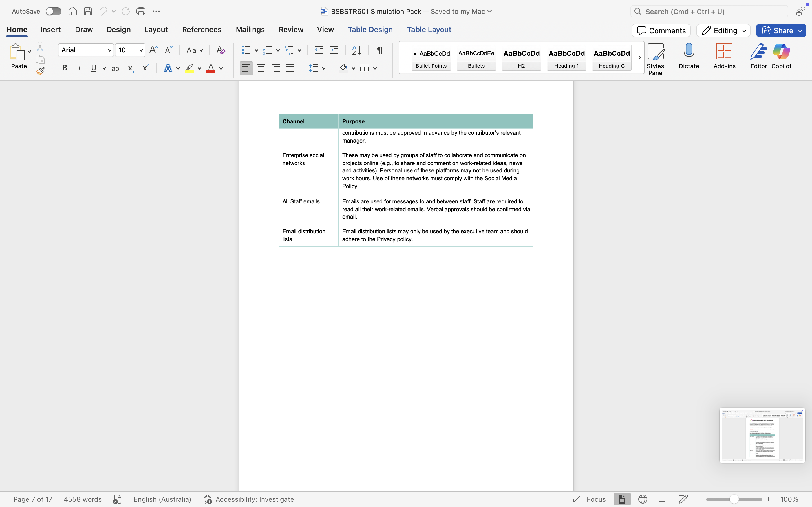Click the Clear Formatting icon
Image resolution: width=812 pixels, height=507 pixels.
pos(220,50)
